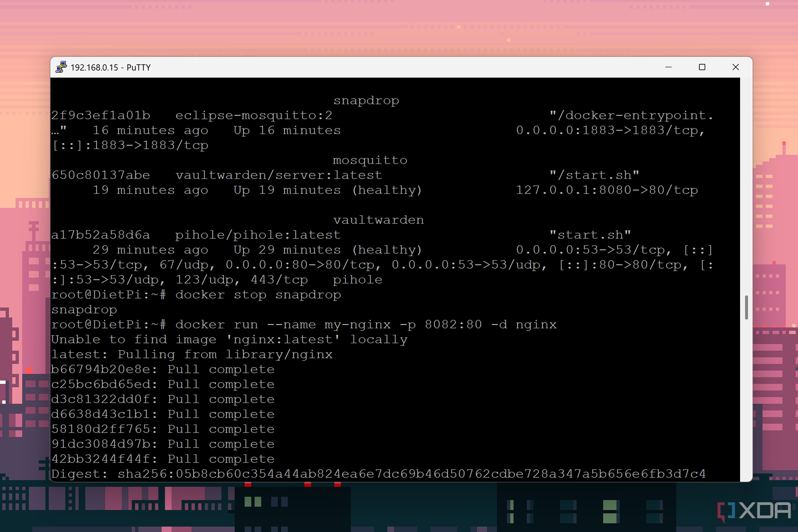The image size is (798, 532).
Task: Click 'Up 16 minutes' status text
Action: (x=287, y=130)
